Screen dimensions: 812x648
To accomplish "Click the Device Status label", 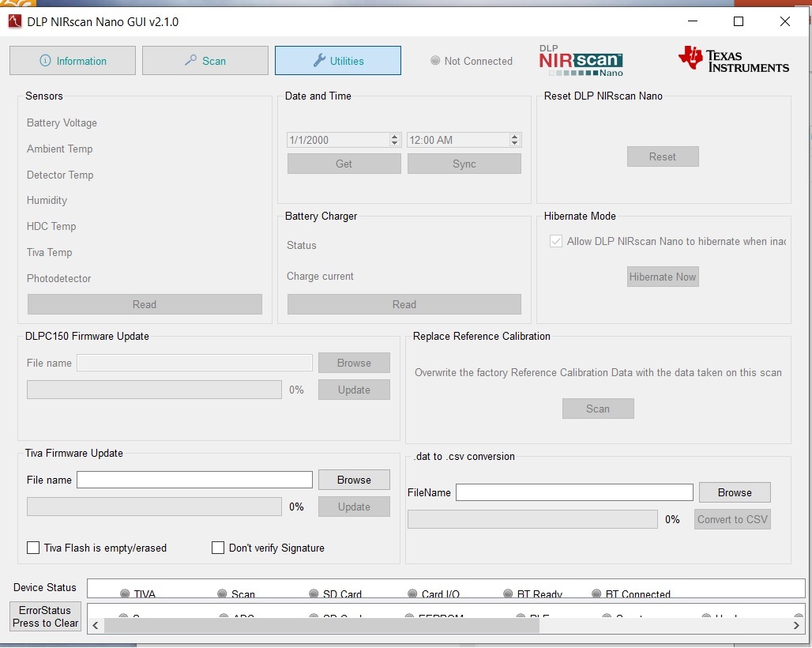I will (x=44, y=587).
